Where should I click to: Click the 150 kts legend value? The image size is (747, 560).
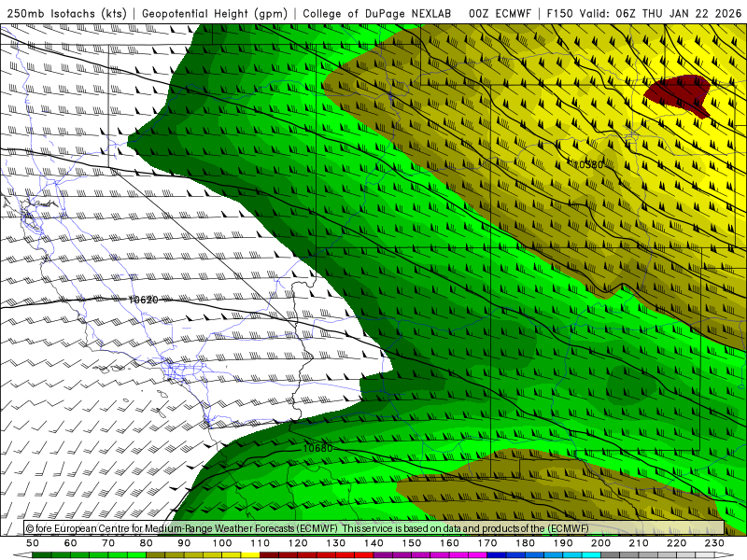coord(412,543)
